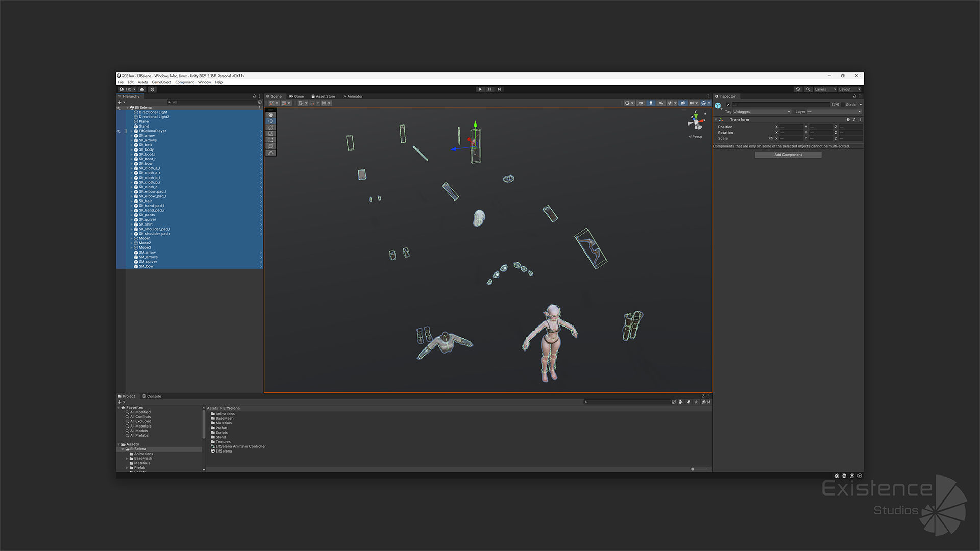Open the Layers dropdown in top toolbar
980x551 pixels.
pyautogui.click(x=825, y=89)
